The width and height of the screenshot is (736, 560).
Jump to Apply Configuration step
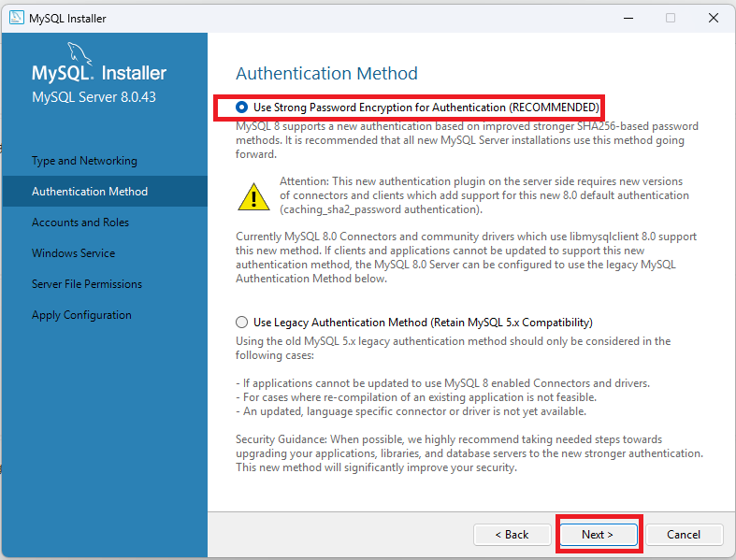[81, 315]
